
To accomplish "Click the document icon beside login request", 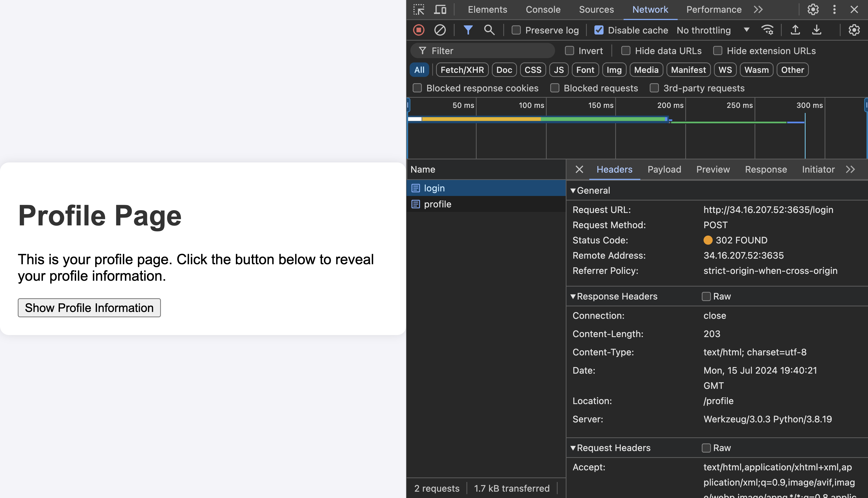I will 415,188.
